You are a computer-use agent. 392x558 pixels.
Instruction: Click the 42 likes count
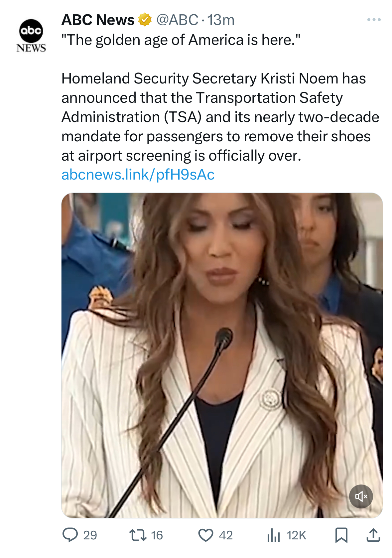(226, 535)
